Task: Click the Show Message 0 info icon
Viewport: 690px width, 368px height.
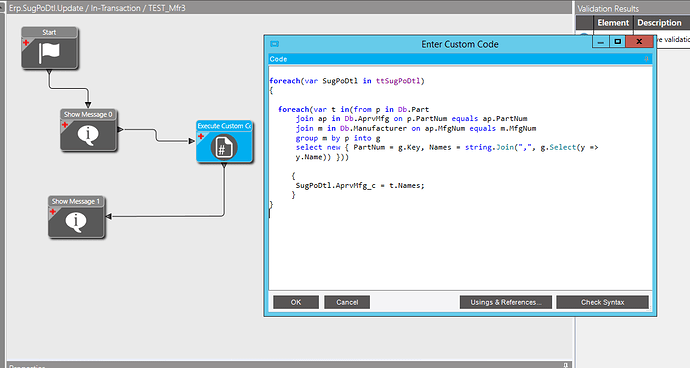Action: [x=88, y=135]
